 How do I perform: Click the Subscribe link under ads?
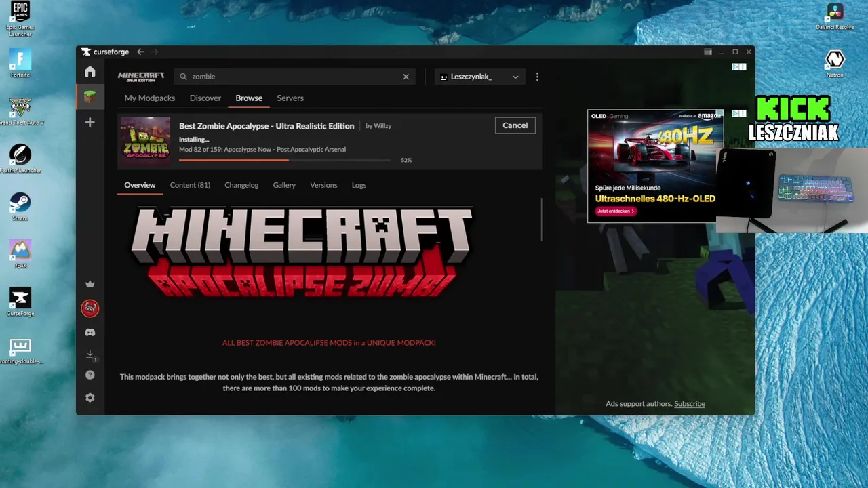690,404
